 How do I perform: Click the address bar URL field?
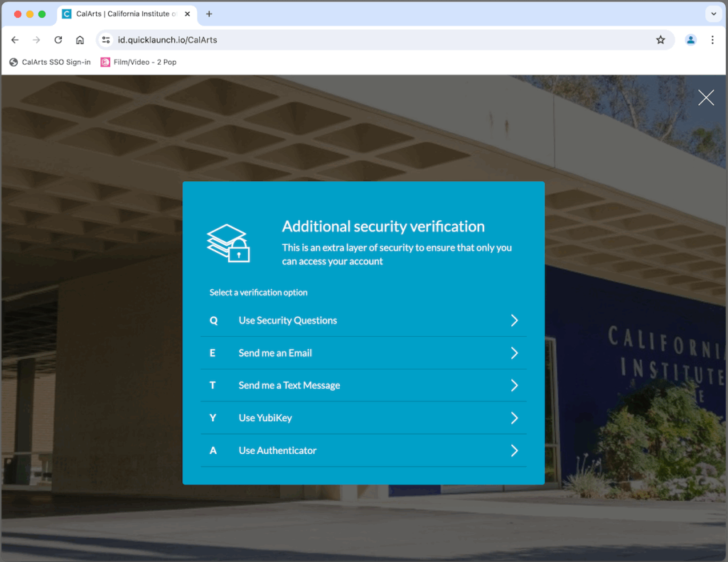point(385,40)
